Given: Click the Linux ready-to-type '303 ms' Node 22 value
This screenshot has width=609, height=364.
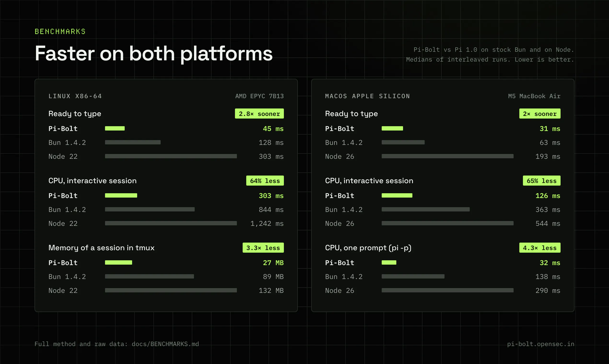Looking at the screenshot, I should tap(271, 156).
